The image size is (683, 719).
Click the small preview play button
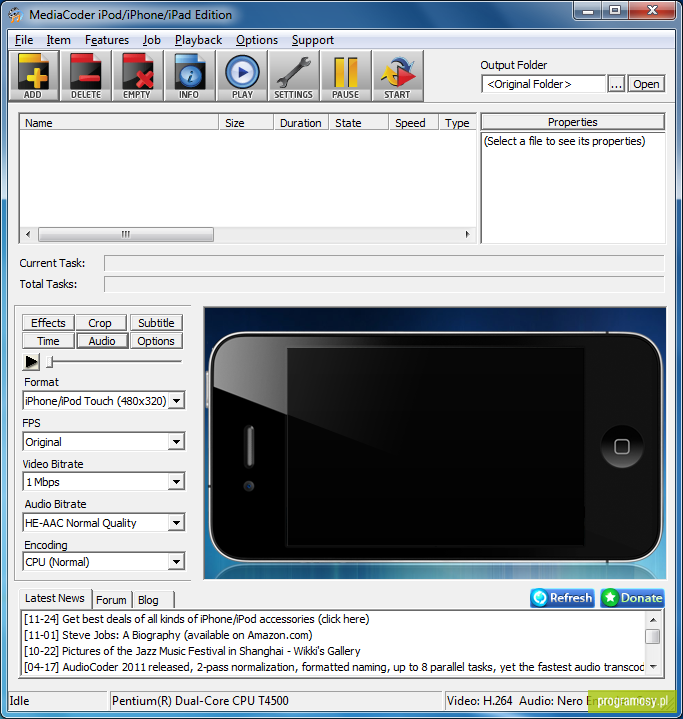coord(31,362)
